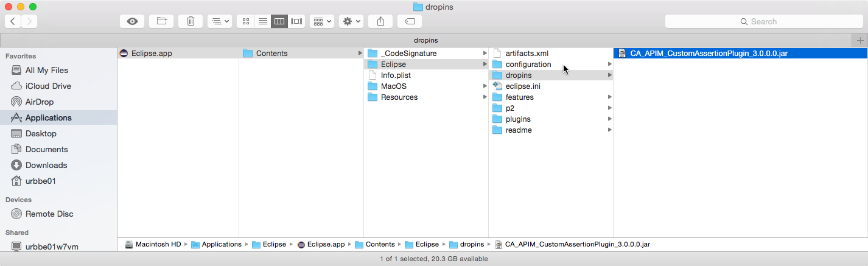
Task: Select artifacts.xml file
Action: (x=551, y=53)
